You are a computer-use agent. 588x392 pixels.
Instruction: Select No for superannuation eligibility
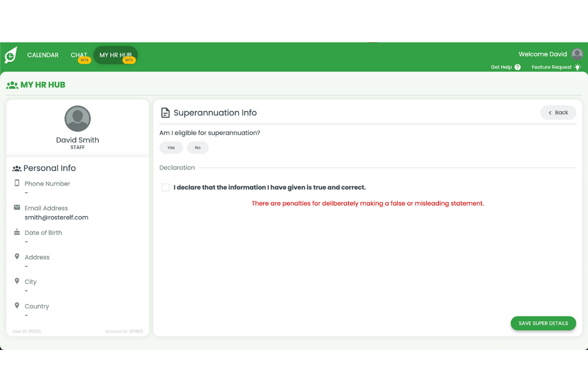pos(197,147)
